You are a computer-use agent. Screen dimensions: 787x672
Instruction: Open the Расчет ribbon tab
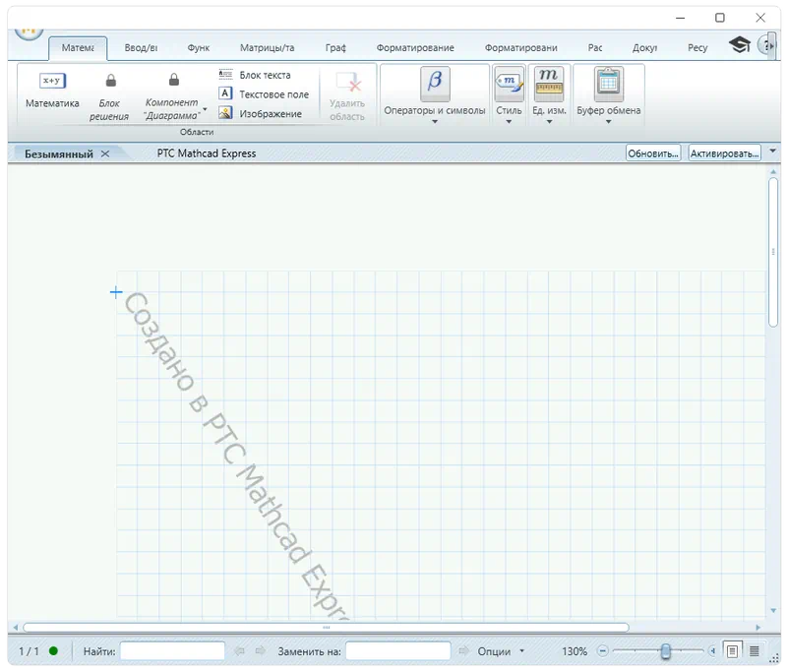click(x=595, y=47)
